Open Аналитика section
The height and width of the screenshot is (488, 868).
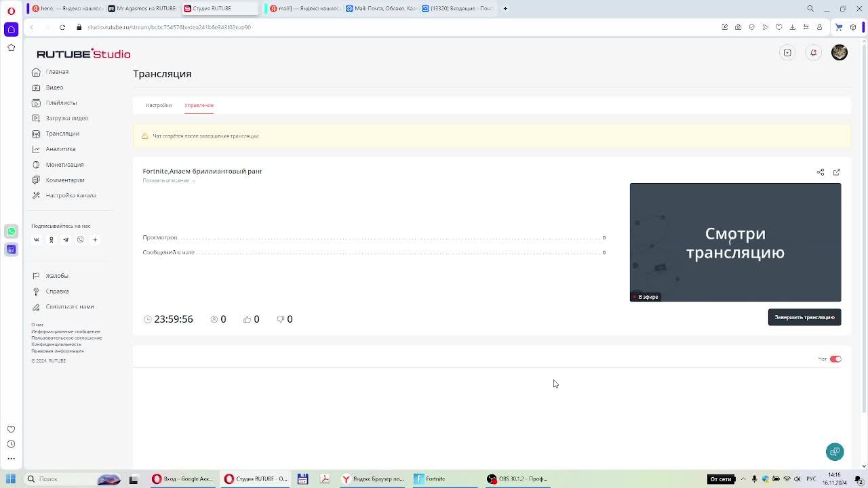tap(60, 149)
